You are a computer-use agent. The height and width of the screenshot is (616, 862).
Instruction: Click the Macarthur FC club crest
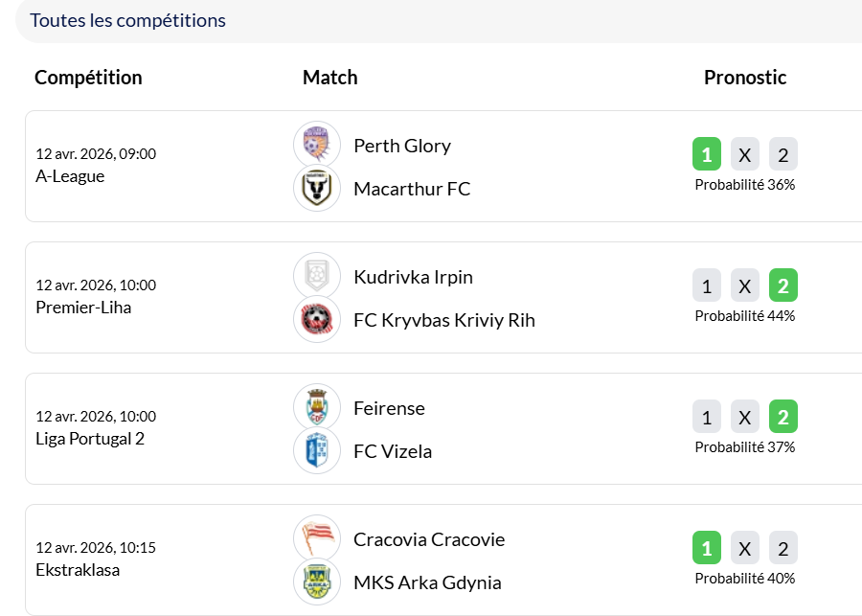tap(317, 188)
